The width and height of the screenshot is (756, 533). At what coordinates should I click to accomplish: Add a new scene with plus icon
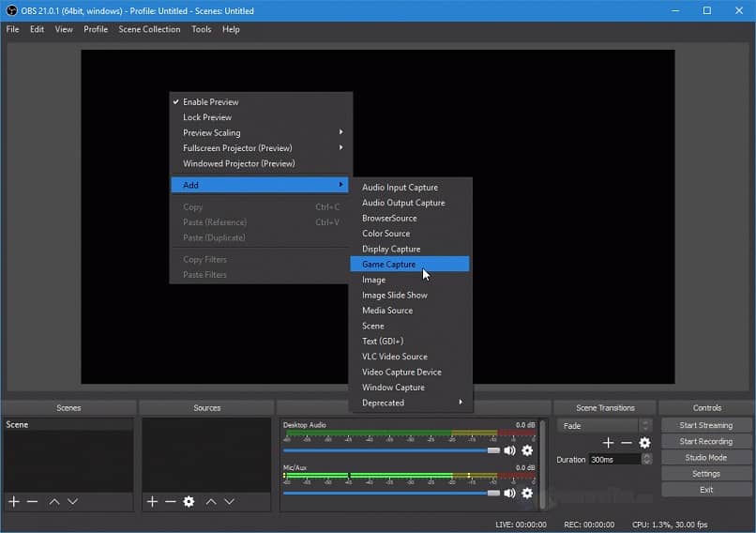(13, 502)
